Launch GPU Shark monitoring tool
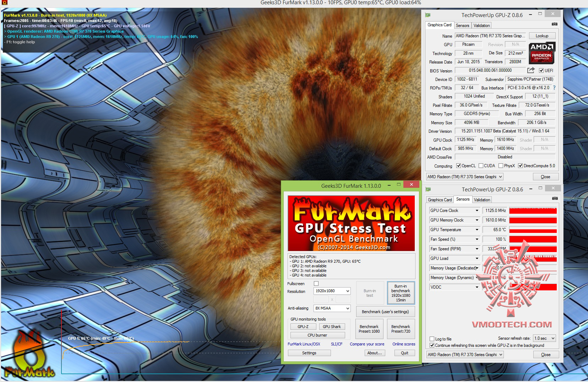 332,327
